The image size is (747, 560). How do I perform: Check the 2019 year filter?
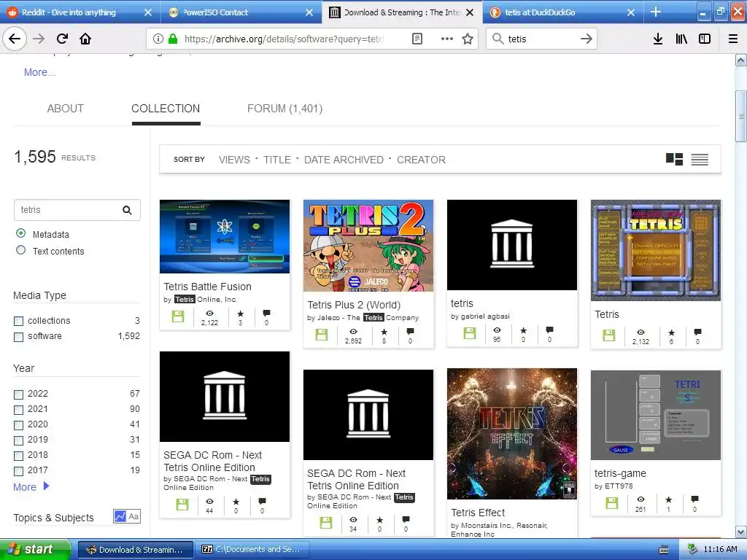(x=18, y=440)
